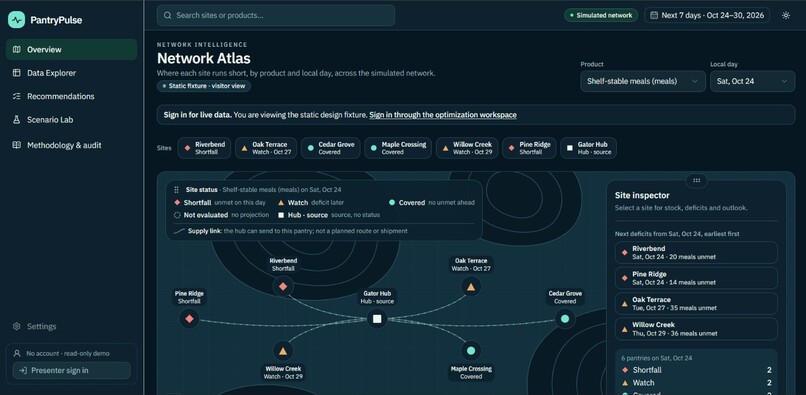The width and height of the screenshot is (806, 395).
Task: Click the Static fixture visitor view badge
Action: (x=204, y=86)
